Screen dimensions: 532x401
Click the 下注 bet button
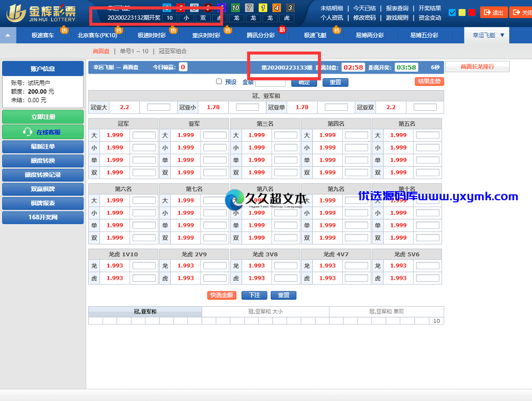[254, 295]
